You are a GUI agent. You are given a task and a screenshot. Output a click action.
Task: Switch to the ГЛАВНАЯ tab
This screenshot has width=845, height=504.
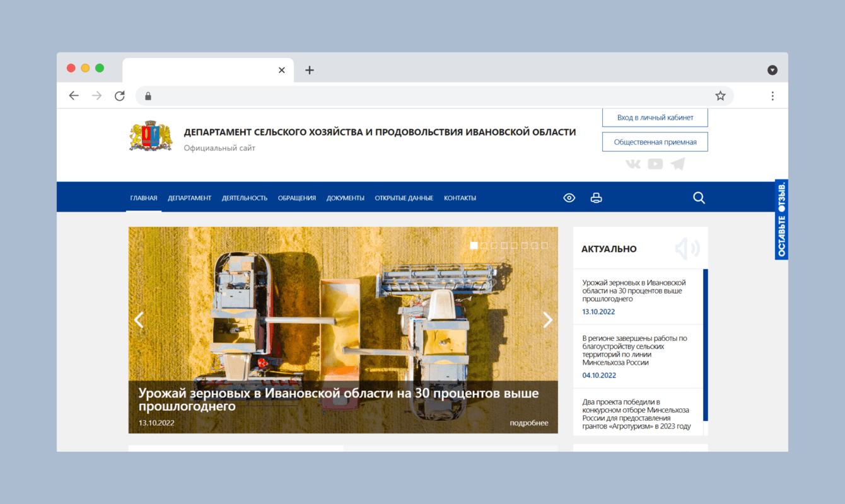[144, 197]
